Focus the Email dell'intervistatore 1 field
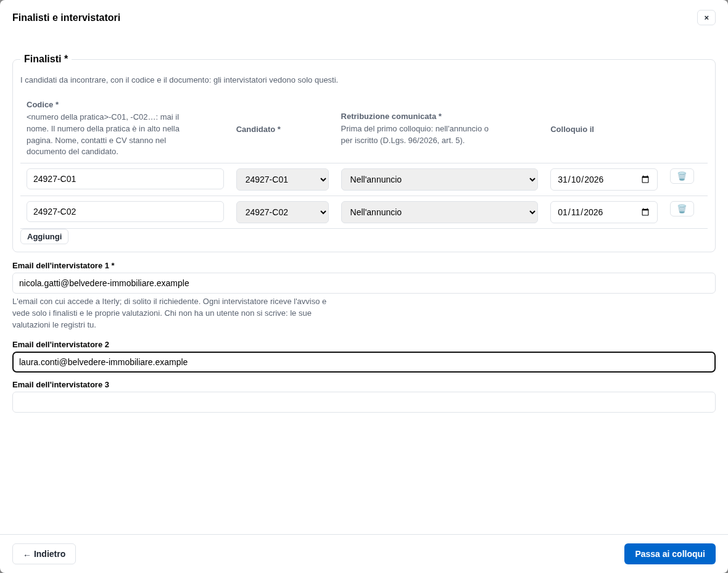The height and width of the screenshot is (573, 728). [x=364, y=283]
